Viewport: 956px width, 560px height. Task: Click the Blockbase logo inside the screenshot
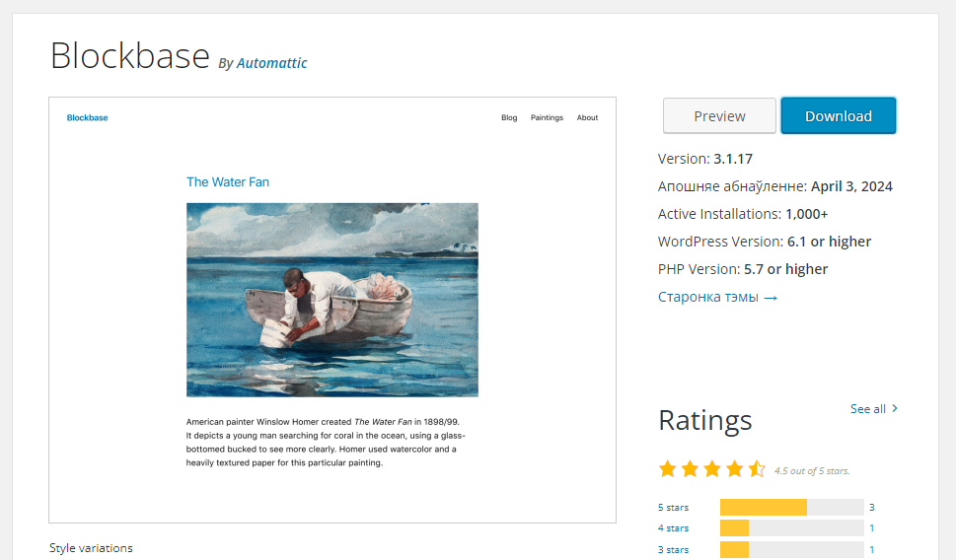(x=87, y=117)
